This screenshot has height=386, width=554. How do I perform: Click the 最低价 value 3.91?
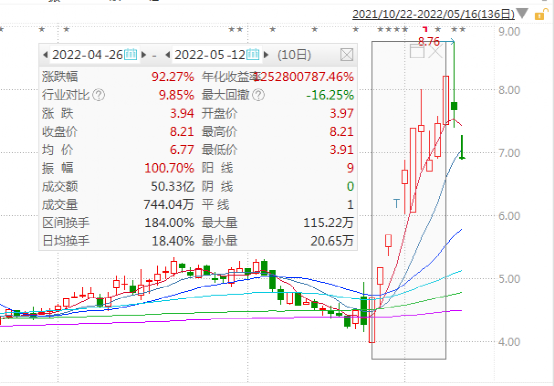(x=342, y=150)
